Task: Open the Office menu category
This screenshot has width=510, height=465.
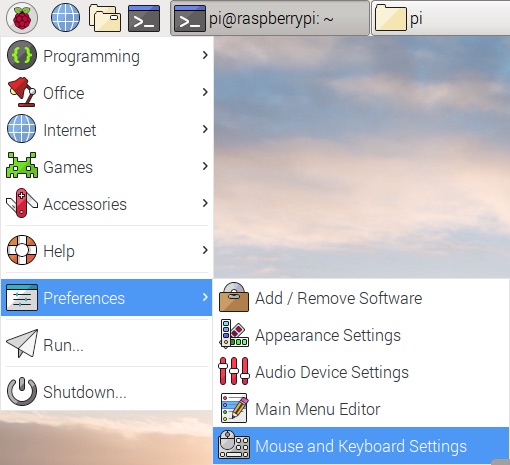Action: (107, 92)
